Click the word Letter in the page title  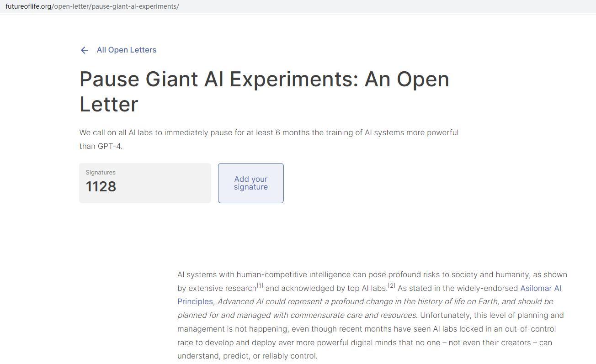coord(109,104)
